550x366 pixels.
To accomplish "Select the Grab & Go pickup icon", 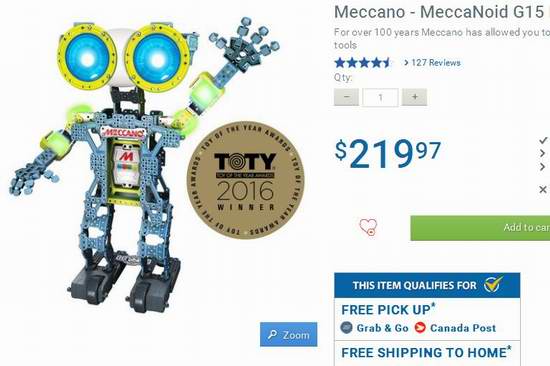I will click(347, 328).
